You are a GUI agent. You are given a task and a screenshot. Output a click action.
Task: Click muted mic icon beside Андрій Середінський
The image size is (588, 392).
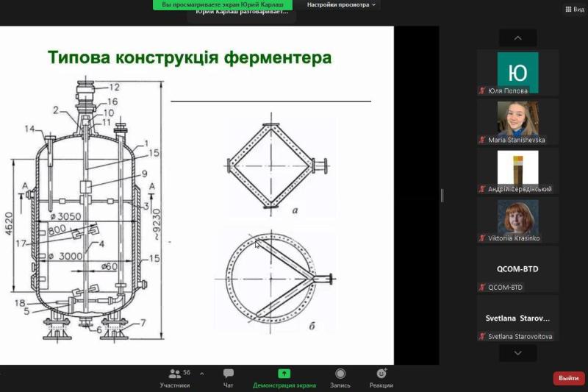pos(482,189)
